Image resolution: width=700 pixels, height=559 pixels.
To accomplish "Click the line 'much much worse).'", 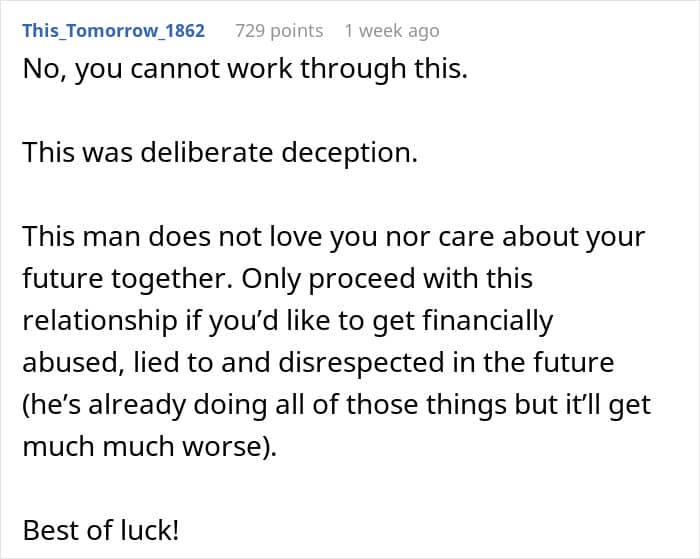I will [150, 446].
